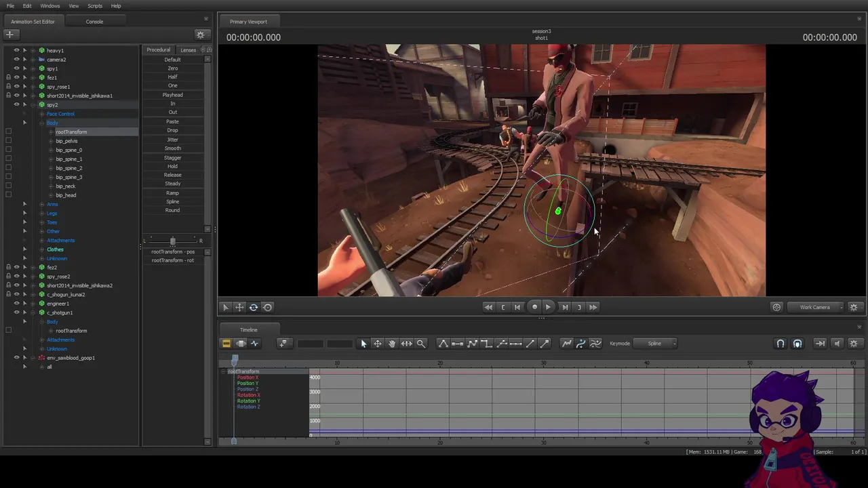The image size is (868, 488).
Task: Open the Scripts menu
Action: (x=95, y=6)
